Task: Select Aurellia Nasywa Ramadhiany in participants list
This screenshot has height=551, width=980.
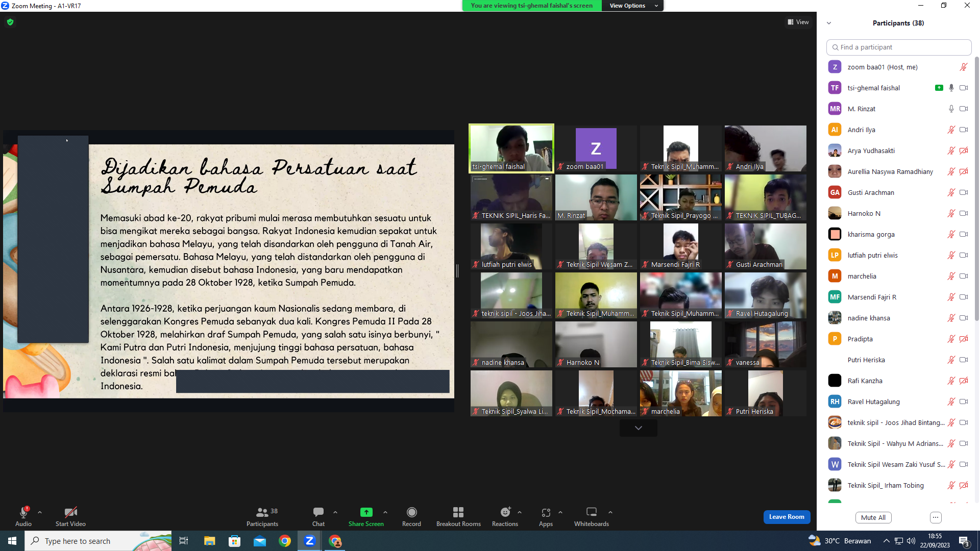Action: coord(898,171)
